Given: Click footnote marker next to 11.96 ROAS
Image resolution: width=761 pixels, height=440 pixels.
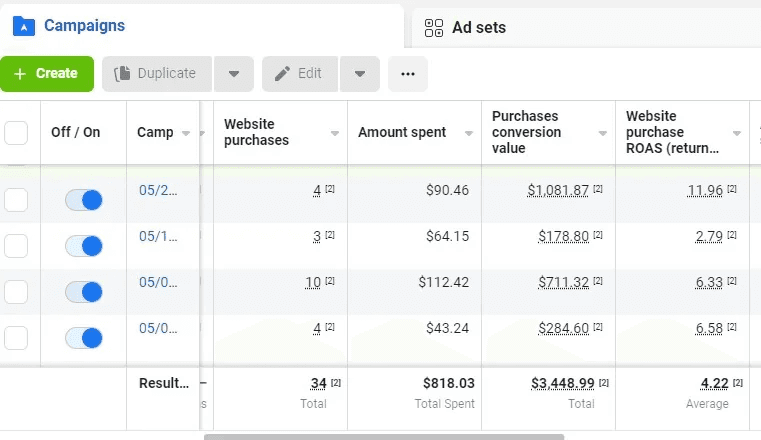Looking at the screenshot, I should click(732, 189).
